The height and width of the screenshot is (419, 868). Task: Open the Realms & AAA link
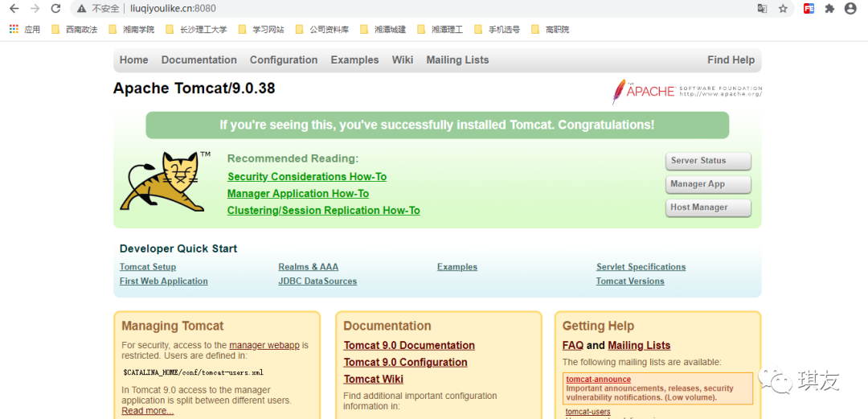click(x=309, y=267)
